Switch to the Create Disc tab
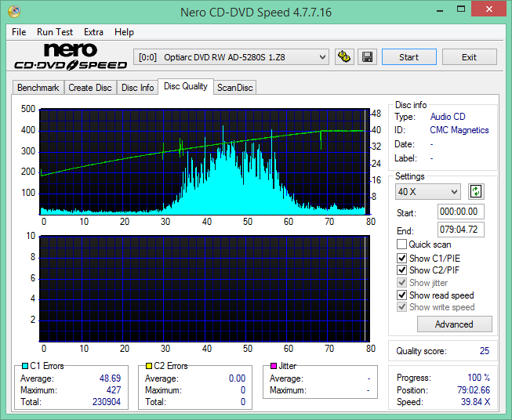Viewport: 512px width, 420px height. pos(90,88)
